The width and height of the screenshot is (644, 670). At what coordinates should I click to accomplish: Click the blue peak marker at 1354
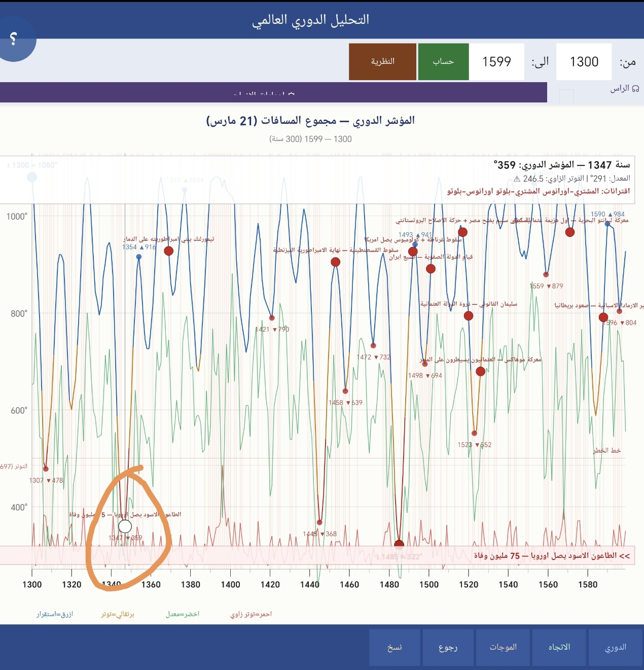click(139, 257)
